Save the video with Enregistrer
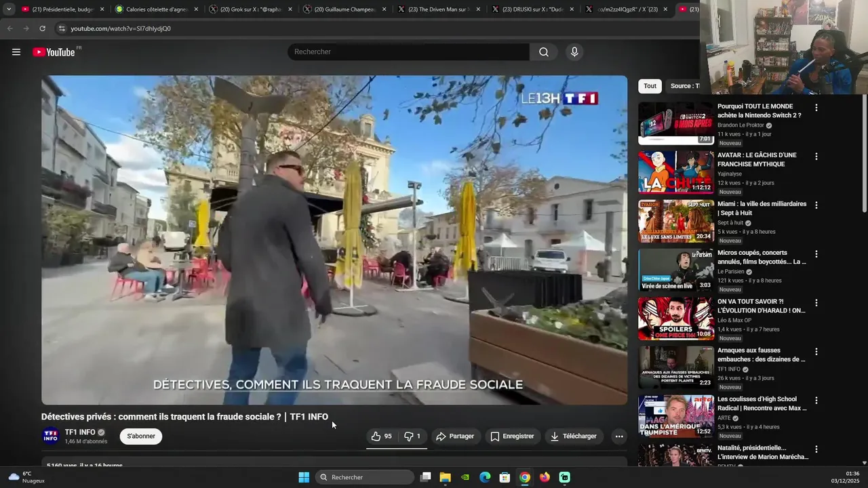 pyautogui.click(x=512, y=436)
